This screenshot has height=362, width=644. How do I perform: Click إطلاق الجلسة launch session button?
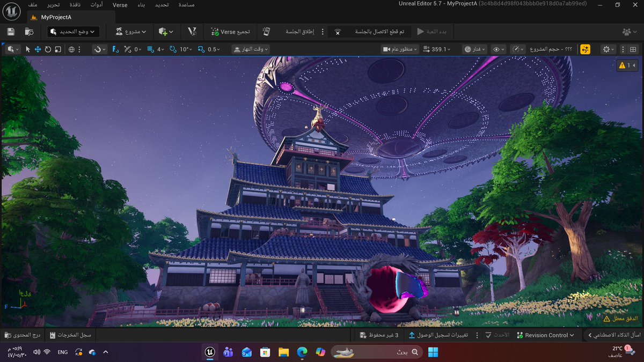click(299, 32)
